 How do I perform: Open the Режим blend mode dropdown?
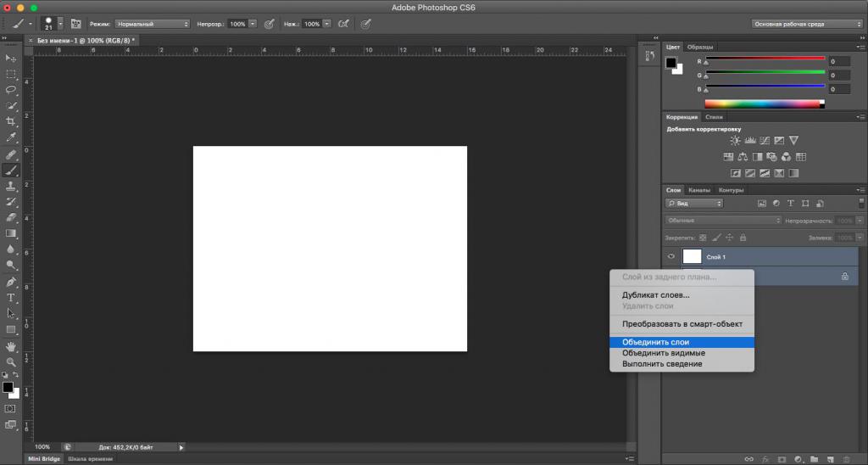(151, 24)
